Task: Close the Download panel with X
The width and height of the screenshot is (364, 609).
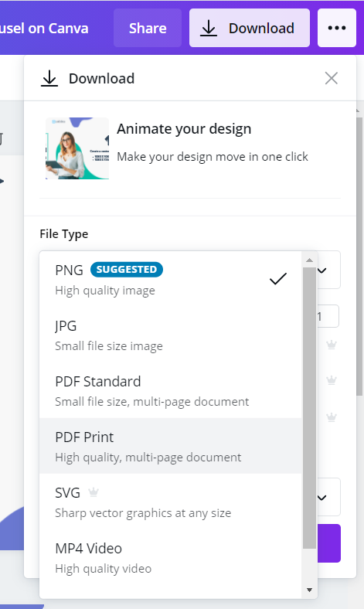Action: (x=332, y=78)
